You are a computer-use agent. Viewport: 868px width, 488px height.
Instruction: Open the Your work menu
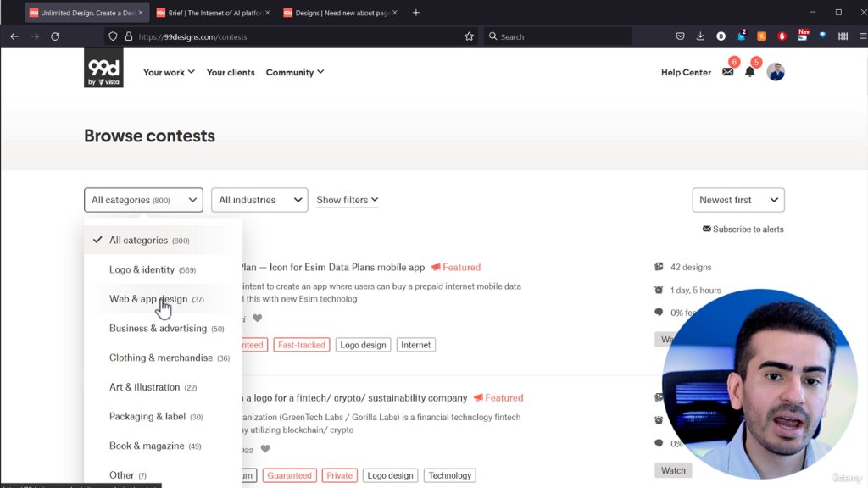pos(169,73)
